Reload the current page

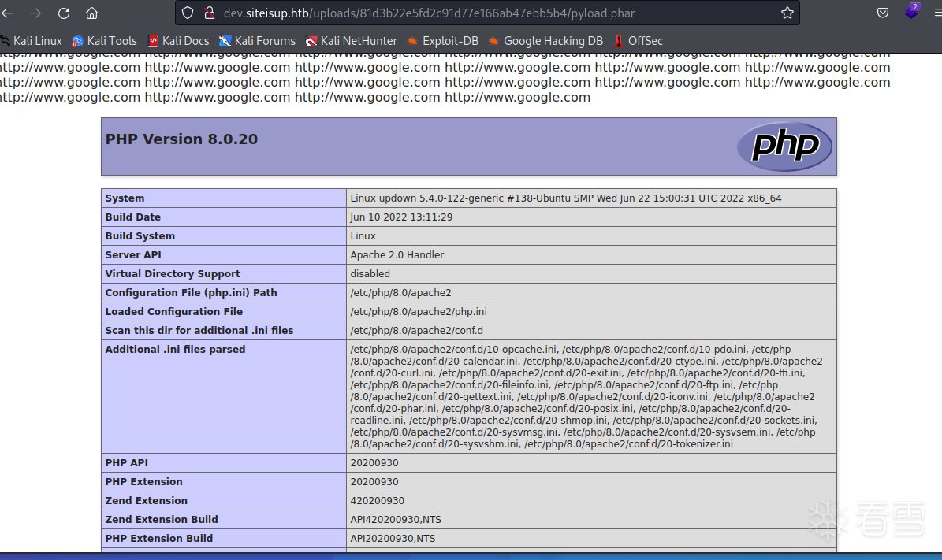[64, 13]
